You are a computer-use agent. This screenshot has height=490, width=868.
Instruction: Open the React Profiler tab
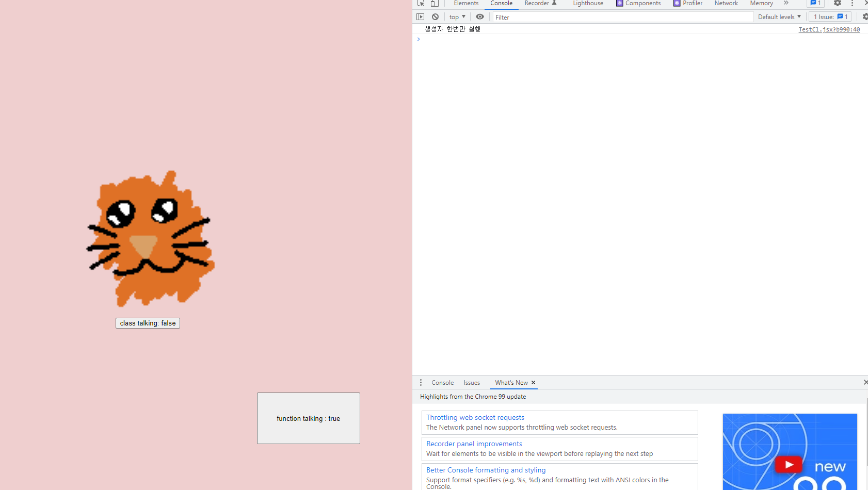point(688,3)
